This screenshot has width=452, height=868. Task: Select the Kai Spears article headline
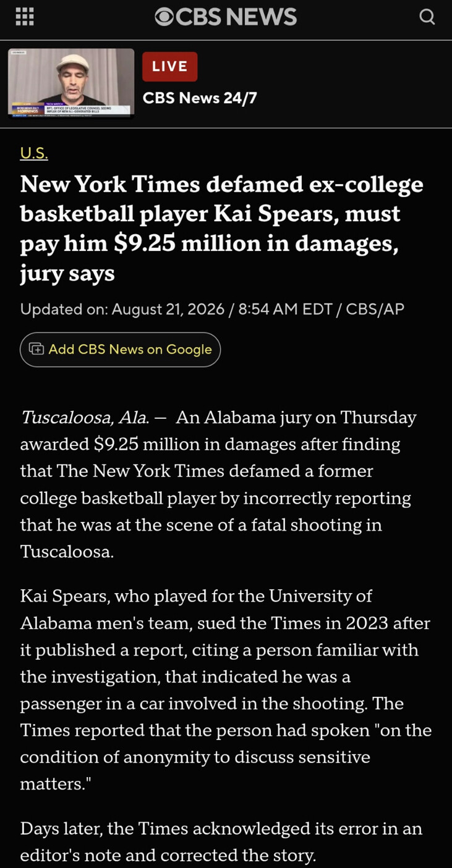222,228
